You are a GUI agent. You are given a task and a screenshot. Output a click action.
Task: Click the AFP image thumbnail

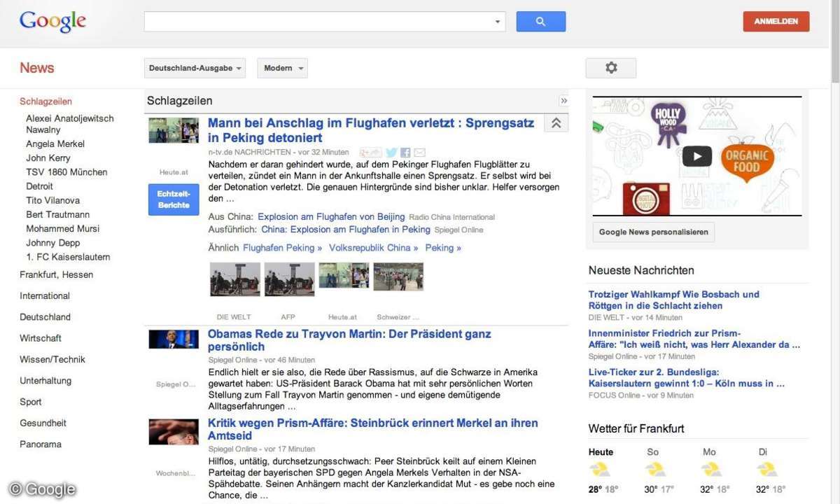pyautogui.click(x=289, y=279)
